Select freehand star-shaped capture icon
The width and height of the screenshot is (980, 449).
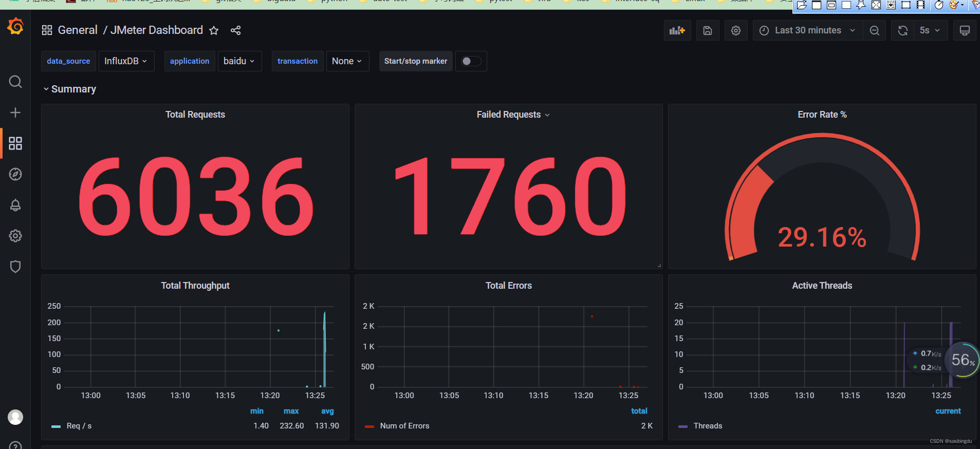tap(861, 5)
